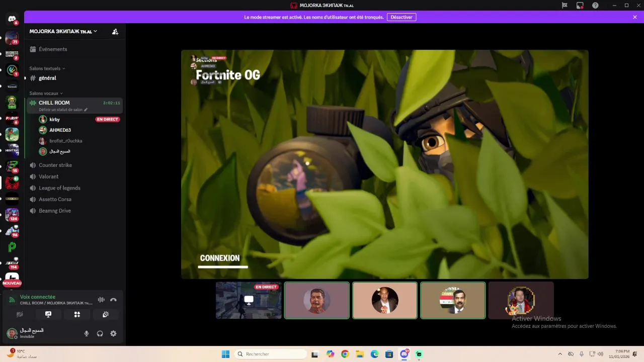644x362 pixels.
Task: Open Microsoft Store from taskbar
Action: click(x=389, y=354)
